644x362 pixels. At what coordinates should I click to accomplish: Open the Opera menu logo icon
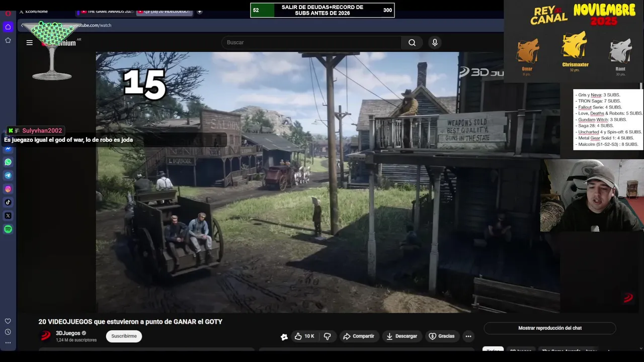pyautogui.click(x=8, y=13)
